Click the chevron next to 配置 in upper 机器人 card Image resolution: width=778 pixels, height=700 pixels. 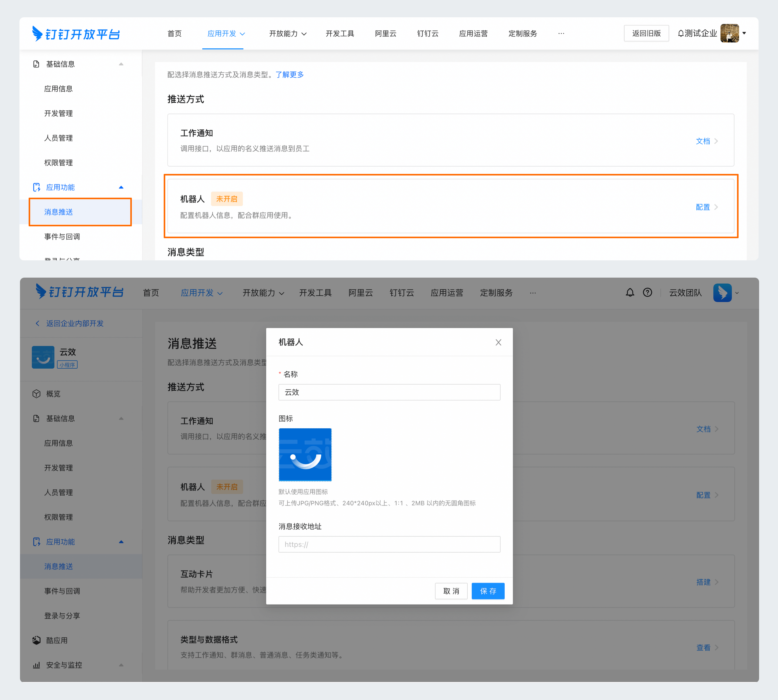click(x=716, y=207)
